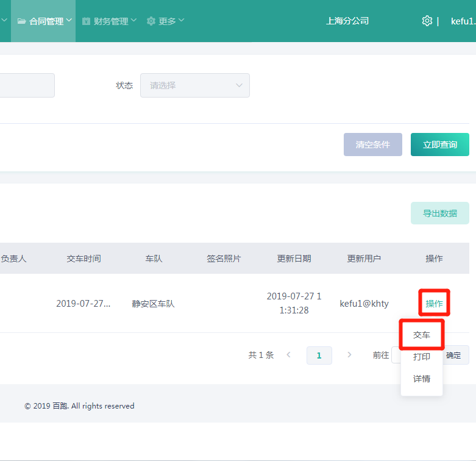The image size is (476, 461).
Task: Click the 财务管理 finance icon
Action: (86, 21)
